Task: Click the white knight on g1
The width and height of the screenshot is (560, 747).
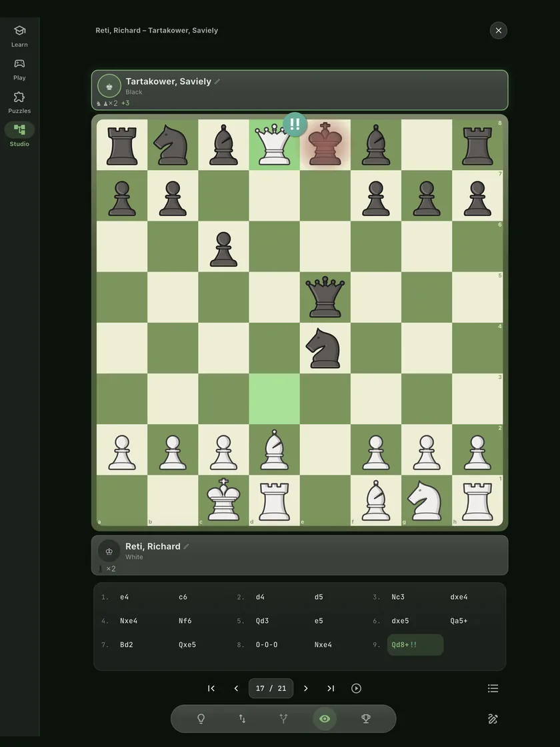Action: tap(426, 500)
